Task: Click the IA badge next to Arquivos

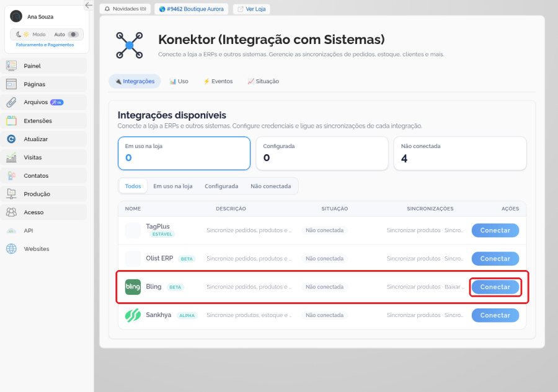Action: point(56,102)
